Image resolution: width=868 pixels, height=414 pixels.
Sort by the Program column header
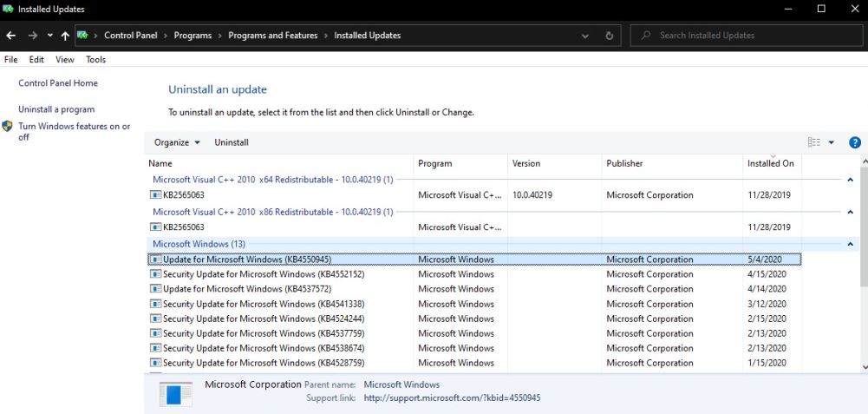click(460, 163)
